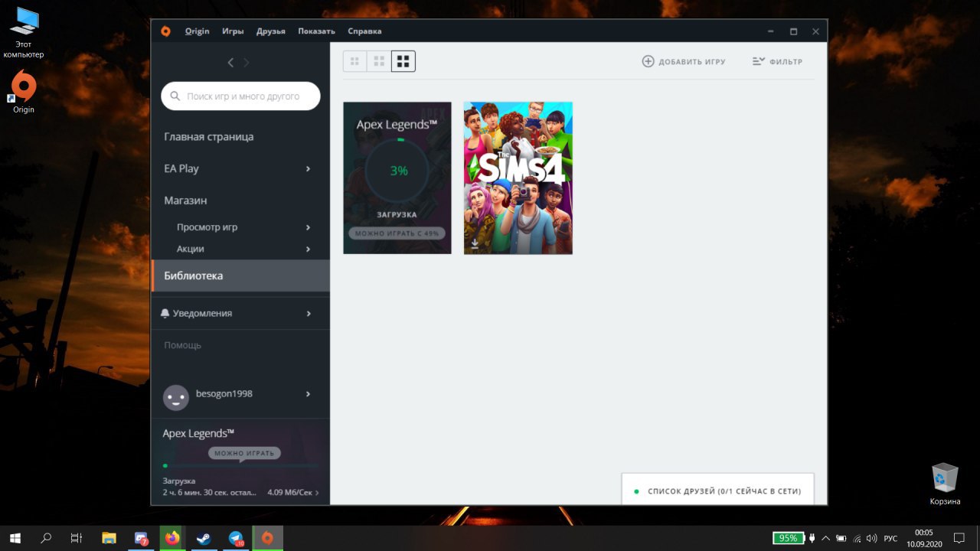Open the Origin menu

point(197,31)
